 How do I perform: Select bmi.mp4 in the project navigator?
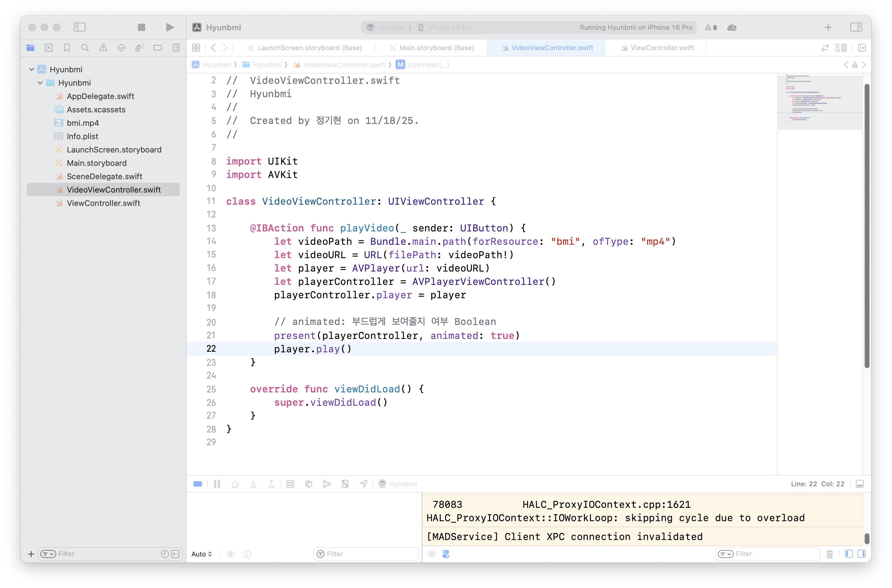(x=83, y=123)
